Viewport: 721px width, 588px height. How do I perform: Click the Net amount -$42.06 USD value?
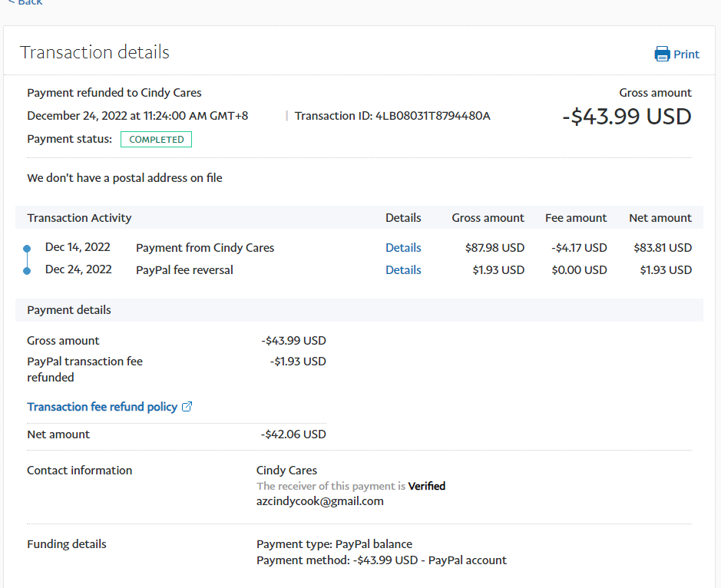tap(293, 434)
